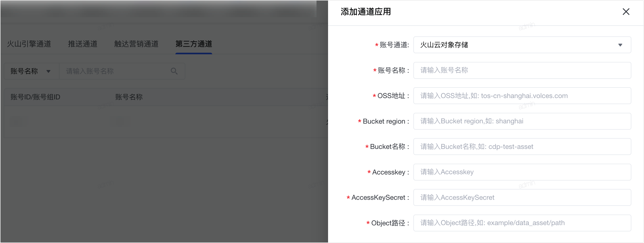Click the Bucket名称 field label

click(388, 147)
